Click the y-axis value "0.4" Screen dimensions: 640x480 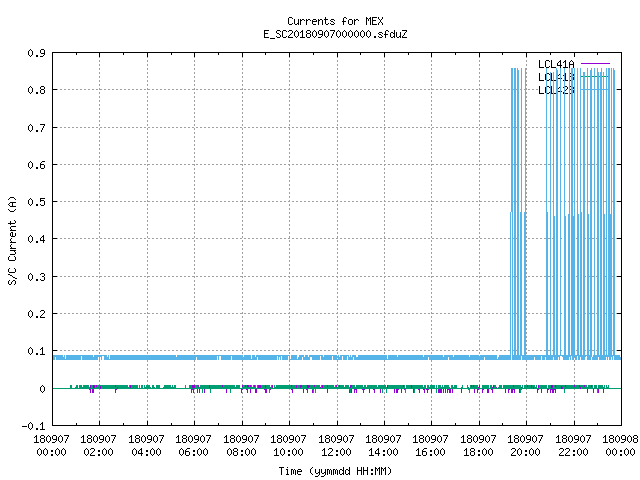36,239
